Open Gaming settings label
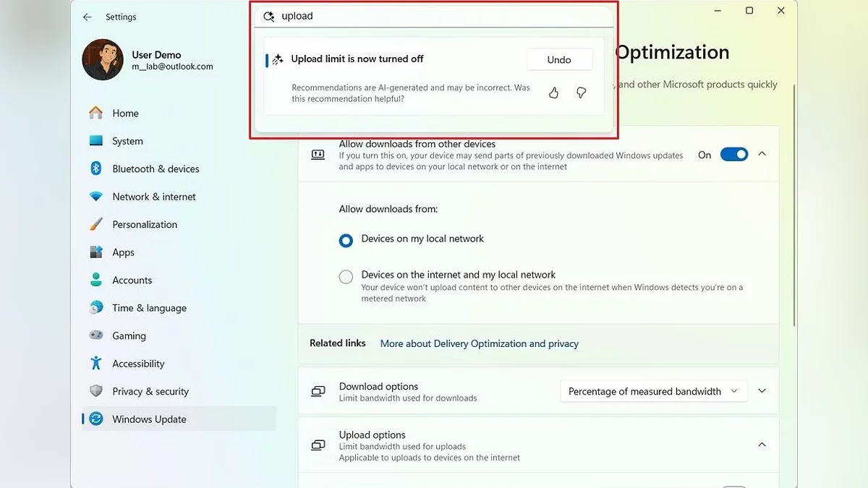 pos(129,335)
